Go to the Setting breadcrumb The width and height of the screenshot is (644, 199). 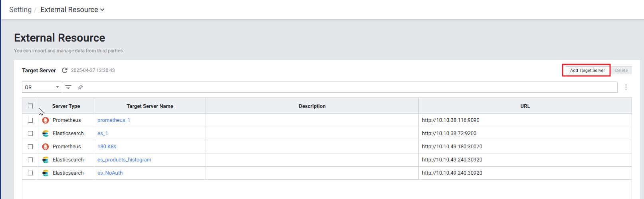click(x=20, y=10)
